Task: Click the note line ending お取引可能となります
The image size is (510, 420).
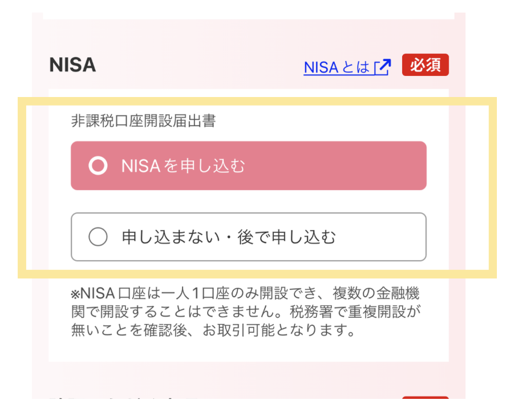Action: coord(213,330)
